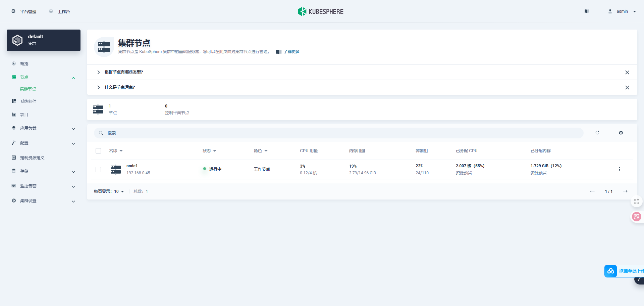
Task: Click the 控制平面节点 count label
Action: point(177,113)
